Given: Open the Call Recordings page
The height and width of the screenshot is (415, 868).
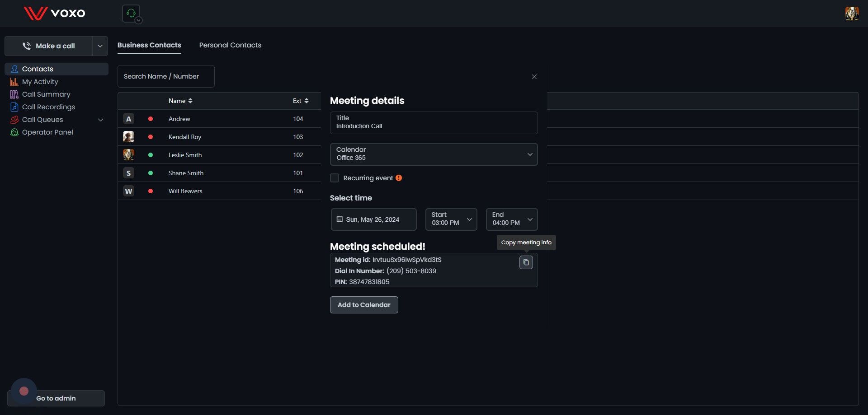Looking at the screenshot, I should (x=48, y=107).
